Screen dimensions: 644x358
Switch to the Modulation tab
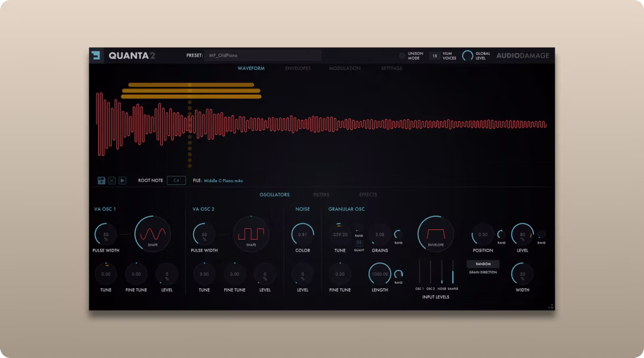[x=345, y=68]
